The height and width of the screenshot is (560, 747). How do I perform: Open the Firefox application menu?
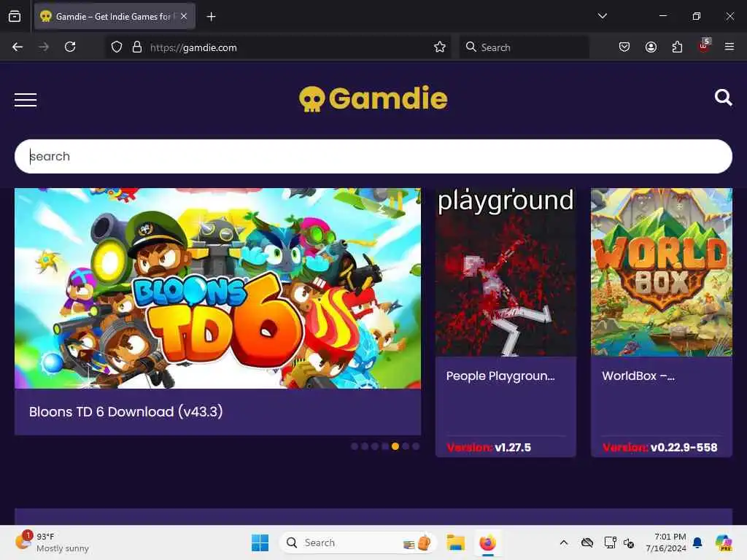click(x=729, y=47)
